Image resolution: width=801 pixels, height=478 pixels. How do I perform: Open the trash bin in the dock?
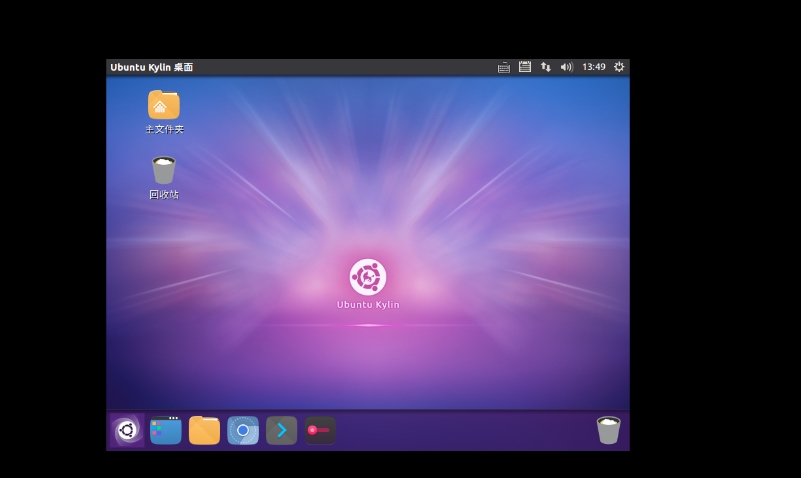608,430
